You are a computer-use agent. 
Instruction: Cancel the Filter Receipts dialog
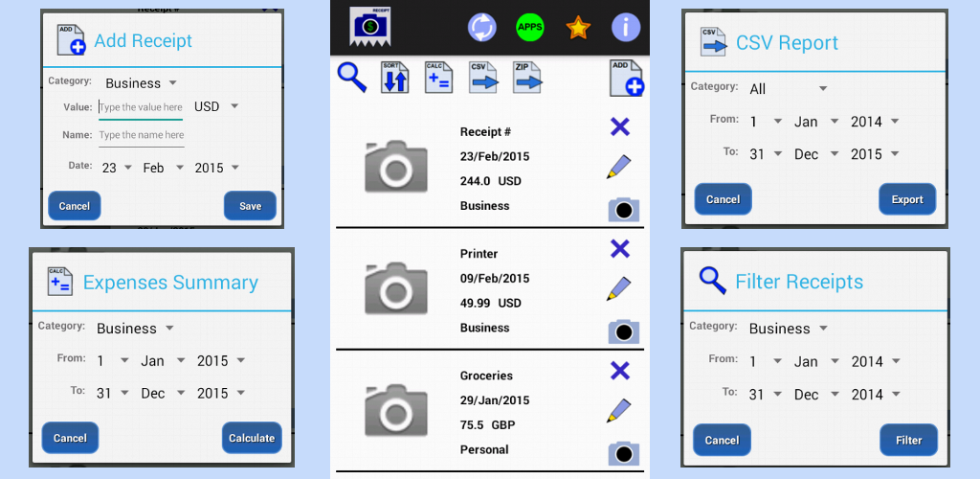point(722,441)
